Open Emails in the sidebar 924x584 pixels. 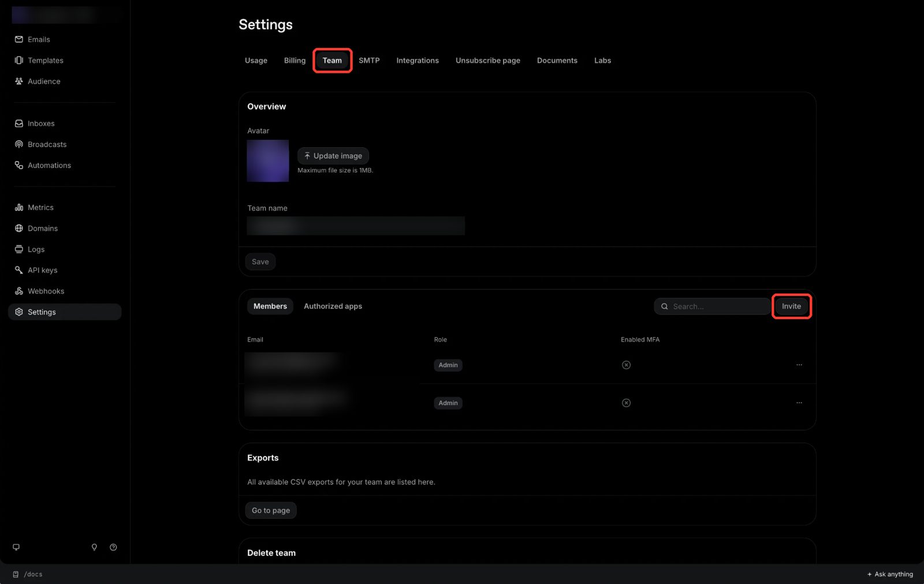click(32, 39)
